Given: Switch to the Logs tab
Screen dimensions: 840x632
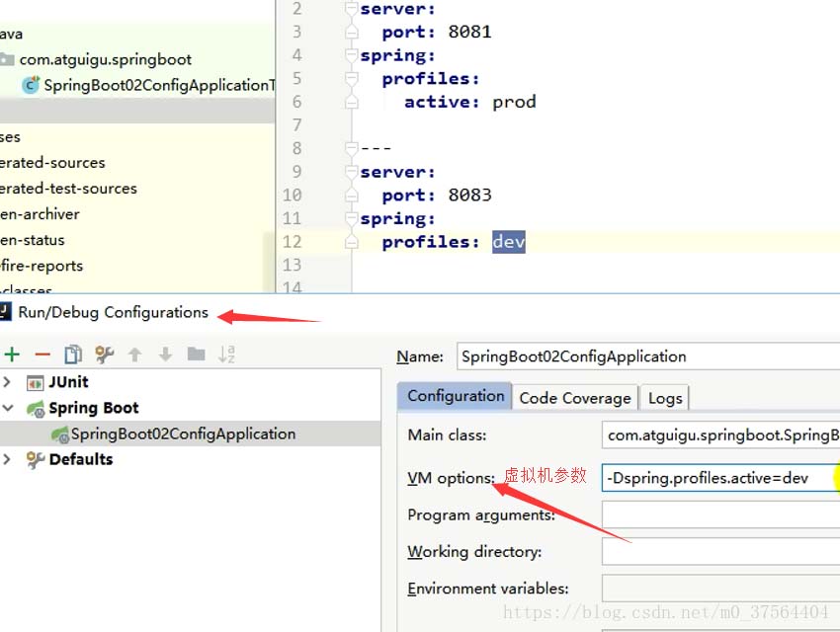Looking at the screenshot, I should pos(665,398).
